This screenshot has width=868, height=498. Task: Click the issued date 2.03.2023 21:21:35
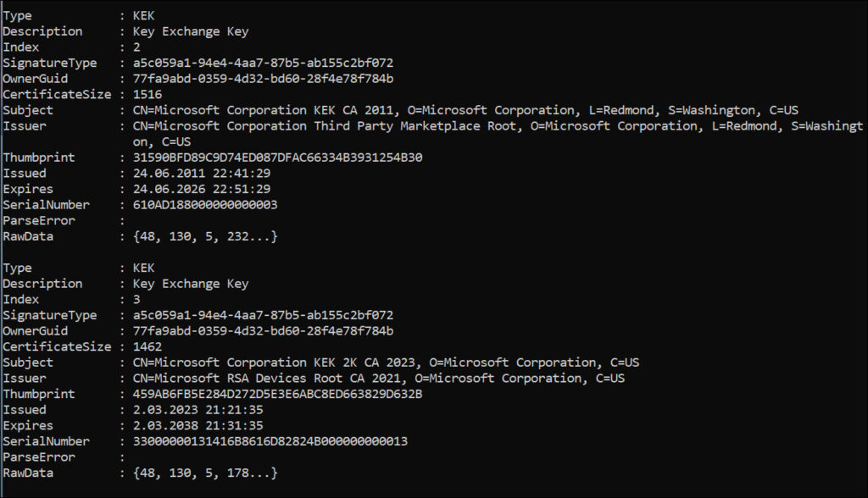[x=198, y=410]
